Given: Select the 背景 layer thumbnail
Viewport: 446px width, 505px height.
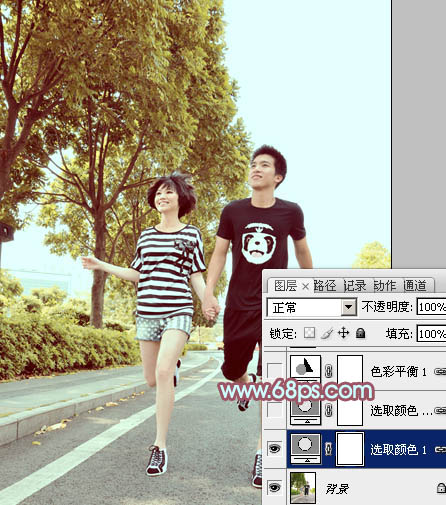Looking at the screenshot, I should [x=303, y=488].
